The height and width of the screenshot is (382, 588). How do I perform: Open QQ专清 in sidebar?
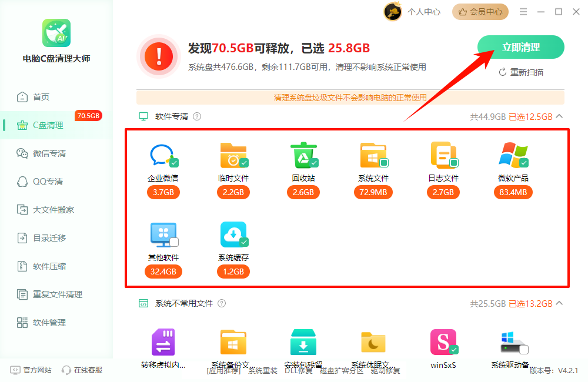coord(40,182)
